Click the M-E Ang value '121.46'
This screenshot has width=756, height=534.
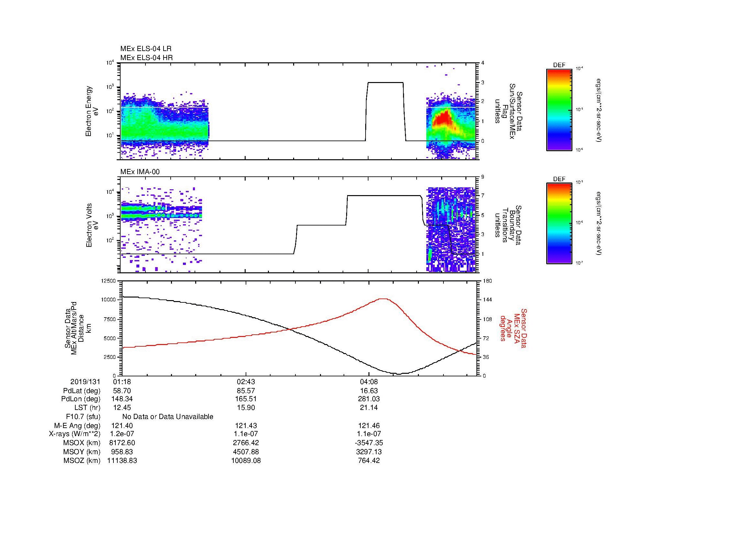(369, 426)
